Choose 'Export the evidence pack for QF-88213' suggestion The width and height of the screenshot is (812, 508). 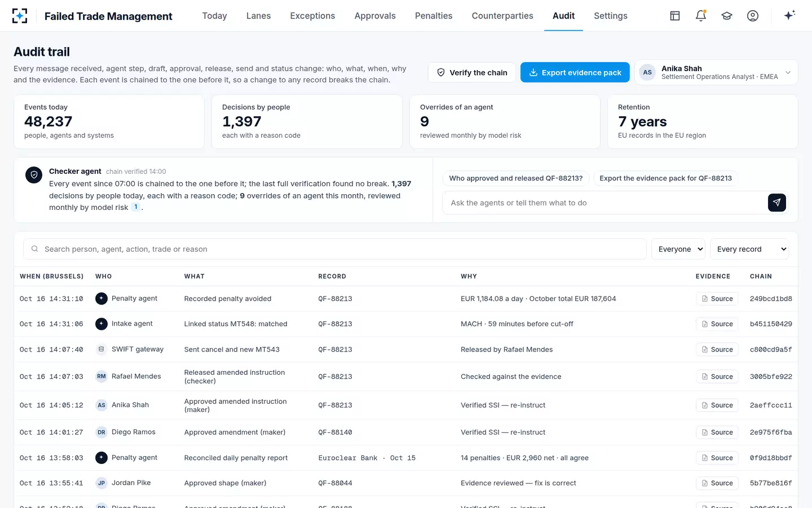point(665,178)
